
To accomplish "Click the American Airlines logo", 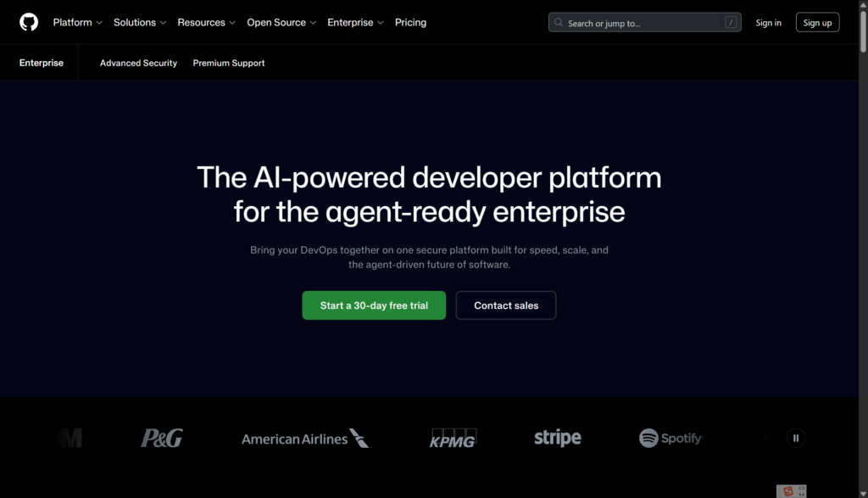I will pos(305,439).
